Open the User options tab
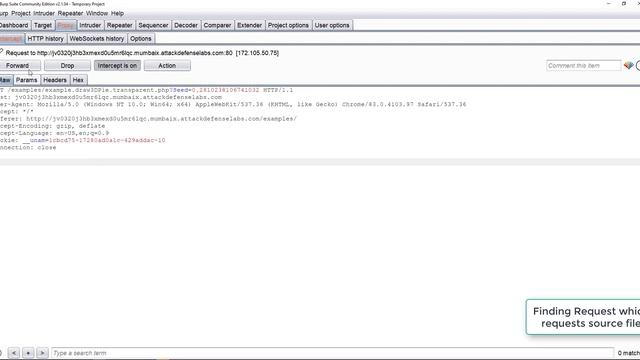 [332, 25]
